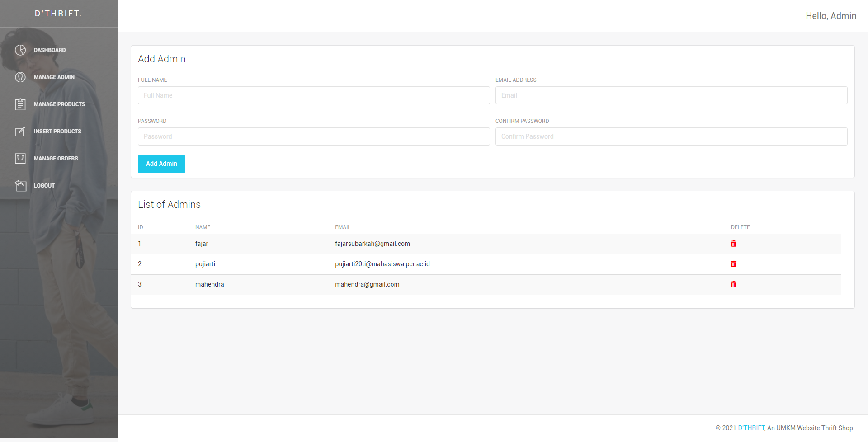Click the Manage Products clipboard icon
The height and width of the screenshot is (442, 868).
point(20,104)
